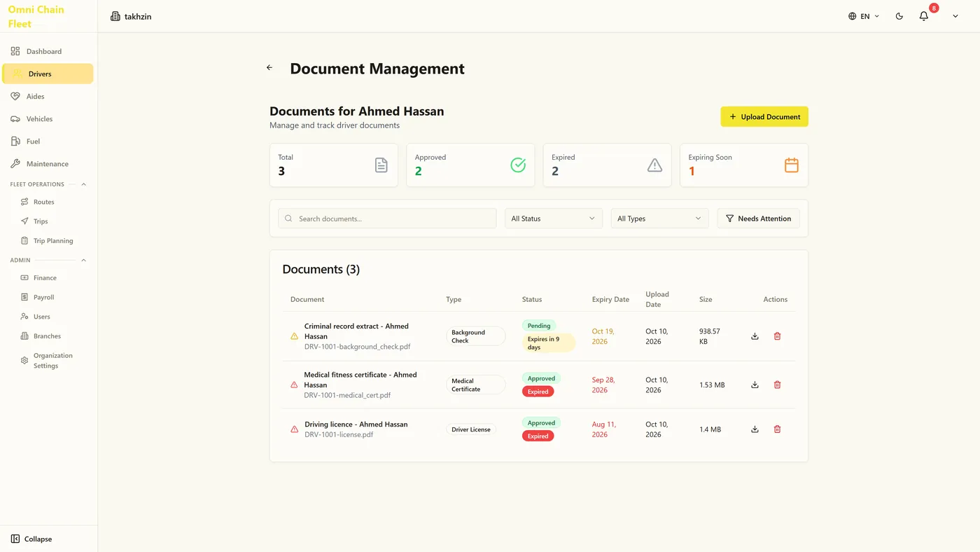Image resolution: width=980 pixels, height=552 pixels.
Task: Download the Criminal record extract document
Action: tap(755, 336)
